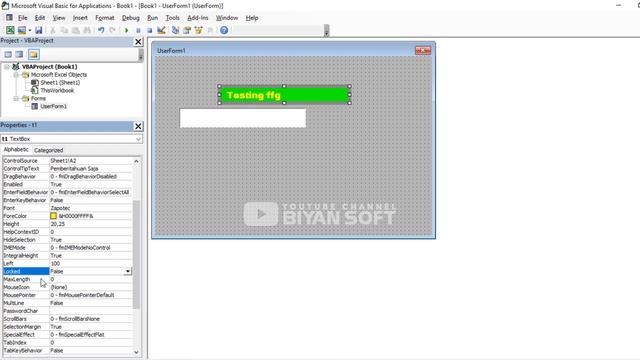Click the Insert UserForm toolbar icon
Image resolution: width=640 pixels, height=360 pixels.
click(22, 30)
